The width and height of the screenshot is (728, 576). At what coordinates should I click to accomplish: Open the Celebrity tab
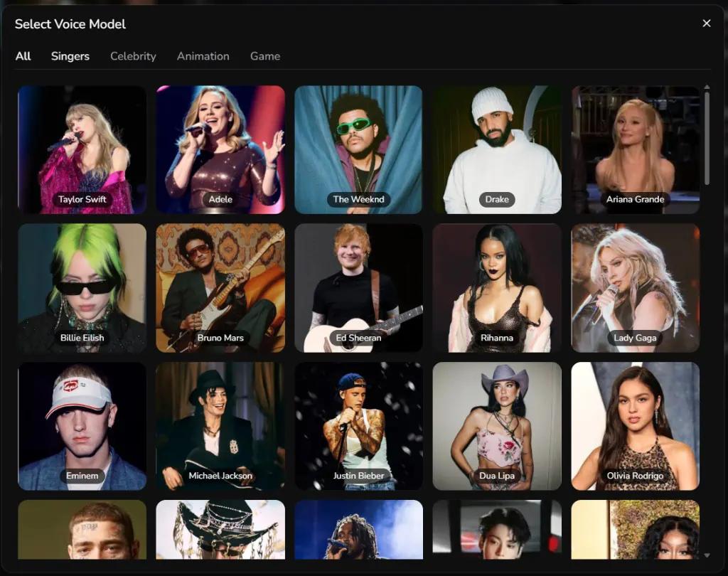[x=133, y=56]
